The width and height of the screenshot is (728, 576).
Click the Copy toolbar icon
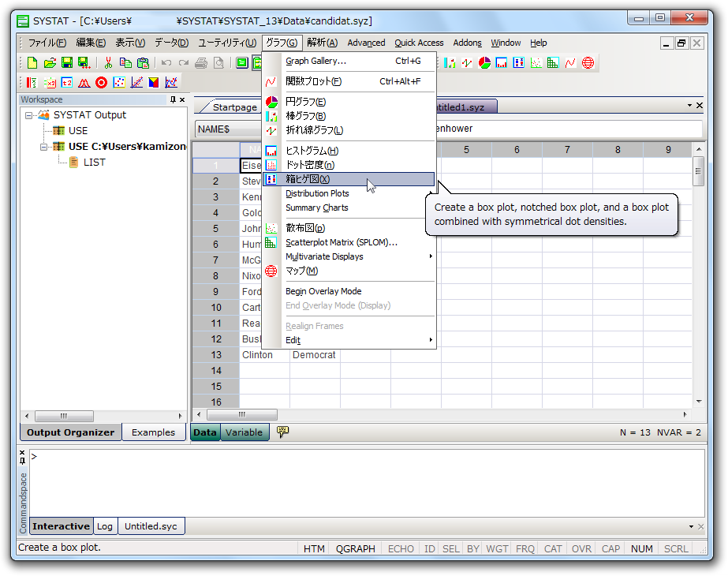(125, 62)
